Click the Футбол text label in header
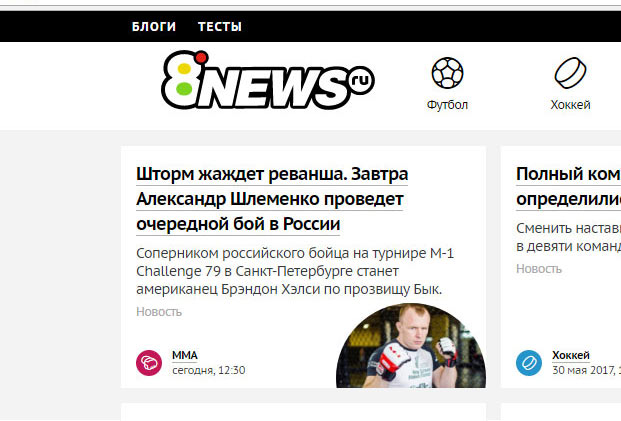Image resolution: width=621 pixels, height=421 pixels. (x=447, y=105)
